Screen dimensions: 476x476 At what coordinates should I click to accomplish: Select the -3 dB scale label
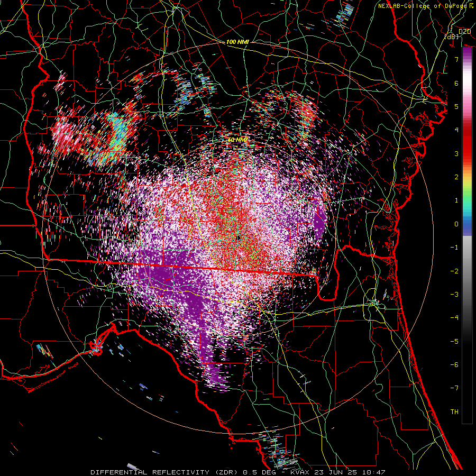(x=454, y=295)
